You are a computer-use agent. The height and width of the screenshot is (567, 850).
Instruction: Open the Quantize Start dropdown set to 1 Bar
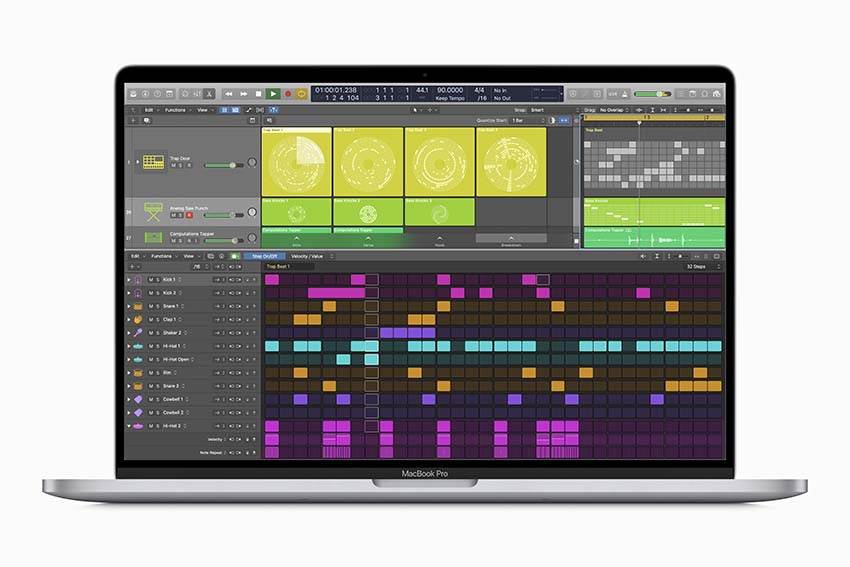coord(528,120)
